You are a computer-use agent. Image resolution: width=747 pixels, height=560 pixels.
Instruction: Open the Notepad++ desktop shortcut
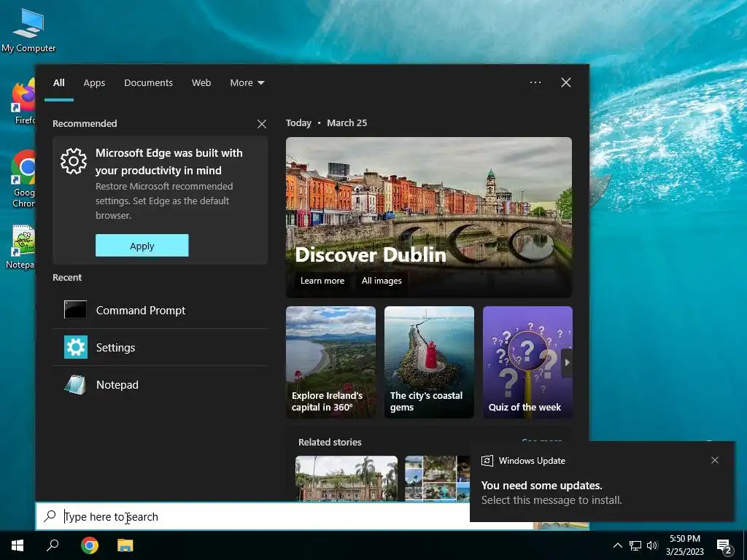tap(22, 246)
